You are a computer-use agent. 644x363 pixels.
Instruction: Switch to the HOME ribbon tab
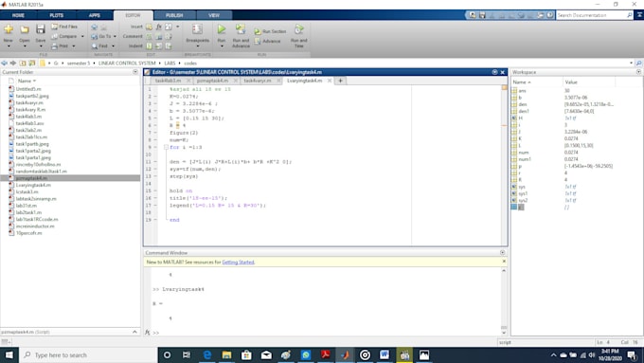[18, 15]
